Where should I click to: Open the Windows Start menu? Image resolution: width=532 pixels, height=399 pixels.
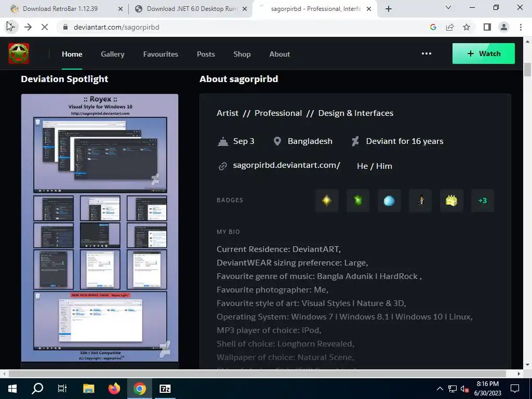[x=12, y=389]
